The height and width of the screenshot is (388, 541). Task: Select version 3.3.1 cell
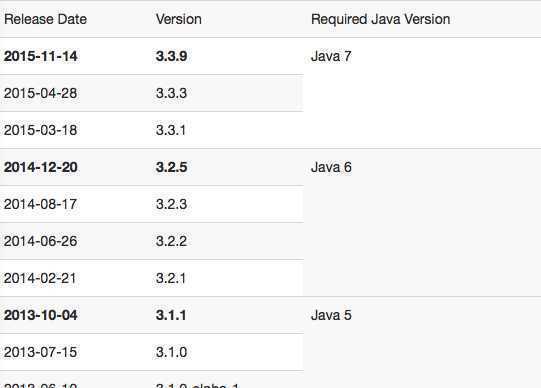coord(171,130)
